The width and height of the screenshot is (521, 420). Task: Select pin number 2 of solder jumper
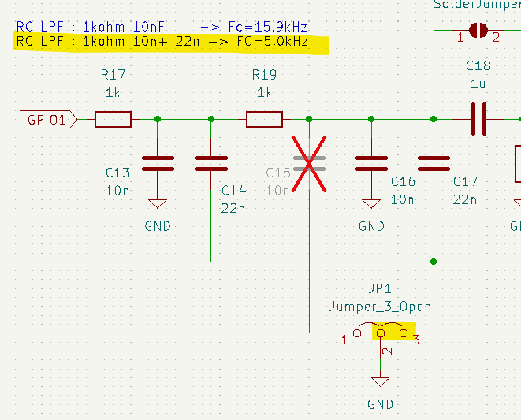[496, 38]
